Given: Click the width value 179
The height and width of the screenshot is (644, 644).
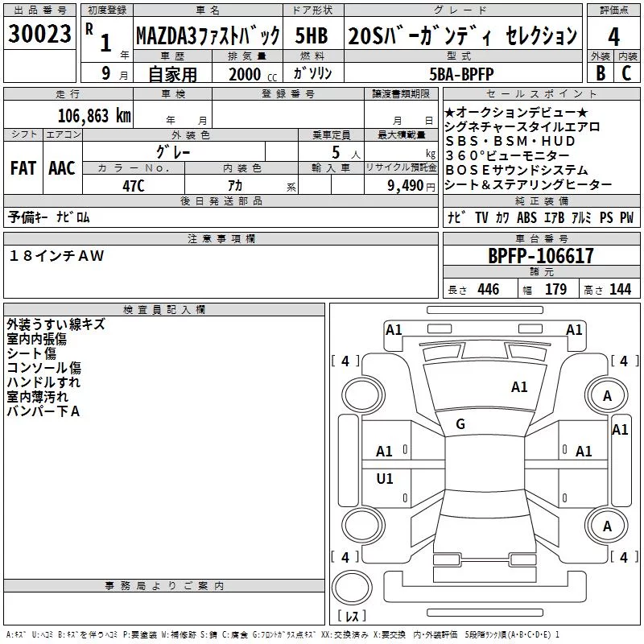Looking at the screenshot, I should click(x=555, y=289).
